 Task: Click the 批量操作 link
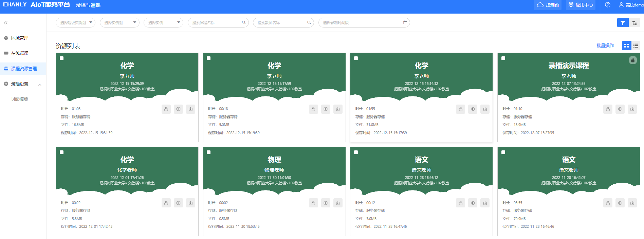tap(605, 45)
